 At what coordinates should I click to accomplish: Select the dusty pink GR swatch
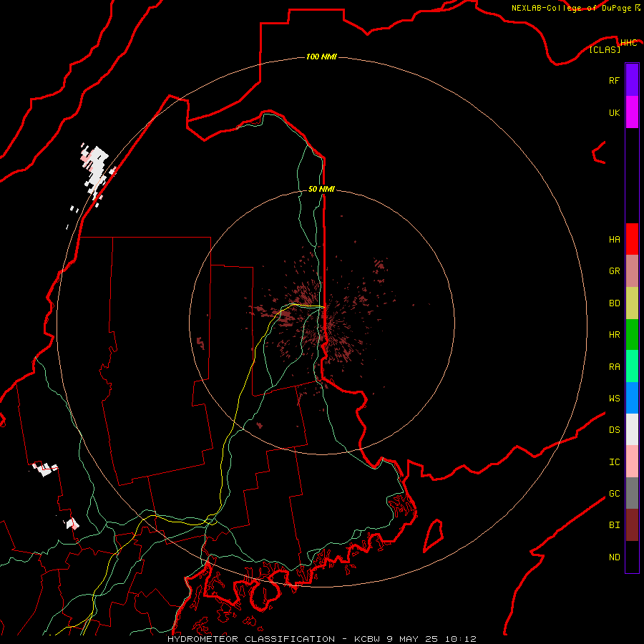(x=632, y=271)
